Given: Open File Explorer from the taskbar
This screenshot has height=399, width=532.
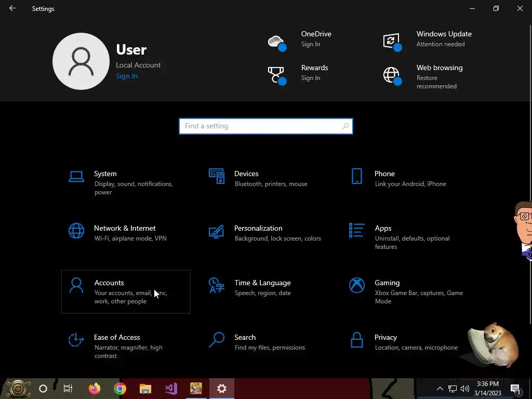Looking at the screenshot, I should [145, 389].
